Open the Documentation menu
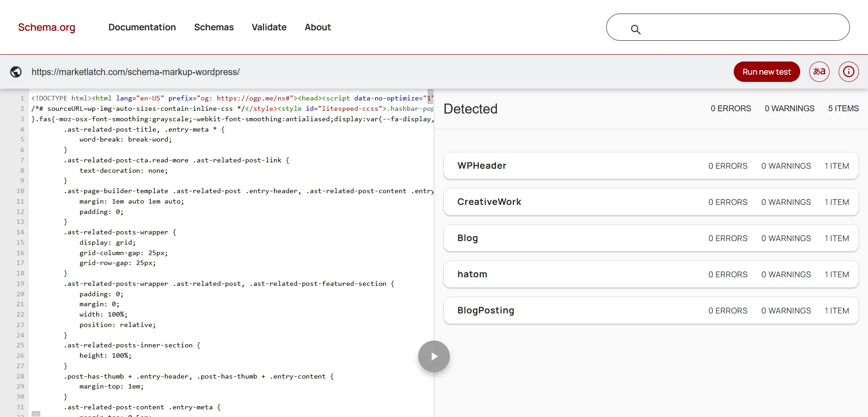The width and height of the screenshot is (868, 417). click(142, 27)
